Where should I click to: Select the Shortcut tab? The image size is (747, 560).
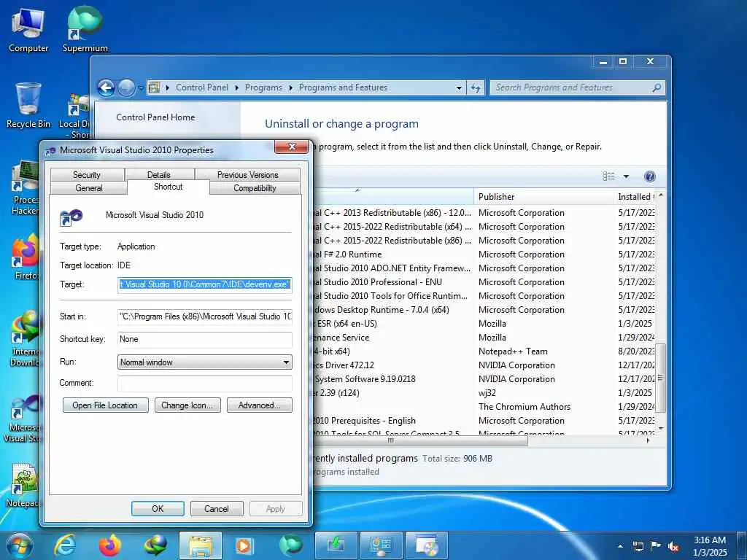(169, 187)
